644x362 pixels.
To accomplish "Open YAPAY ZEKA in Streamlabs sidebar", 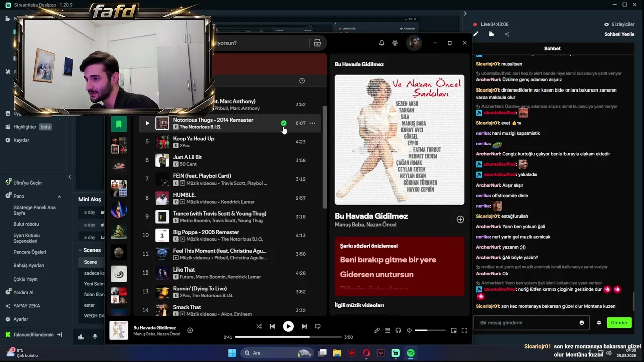I will pyautogui.click(x=27, y=306).
